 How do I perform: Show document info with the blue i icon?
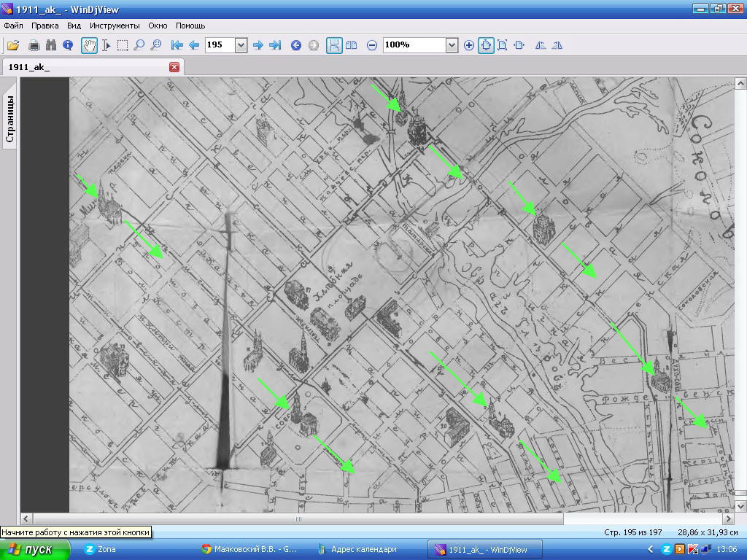point(68,45)
